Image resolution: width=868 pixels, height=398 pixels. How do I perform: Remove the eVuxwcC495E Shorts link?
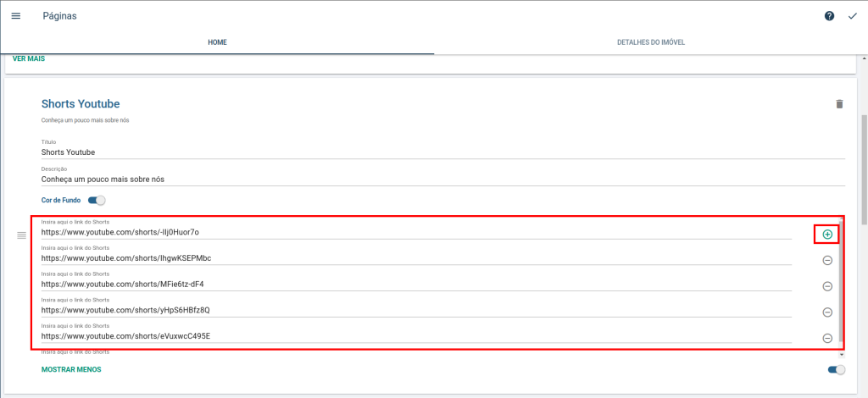click(x=827, y=338)
